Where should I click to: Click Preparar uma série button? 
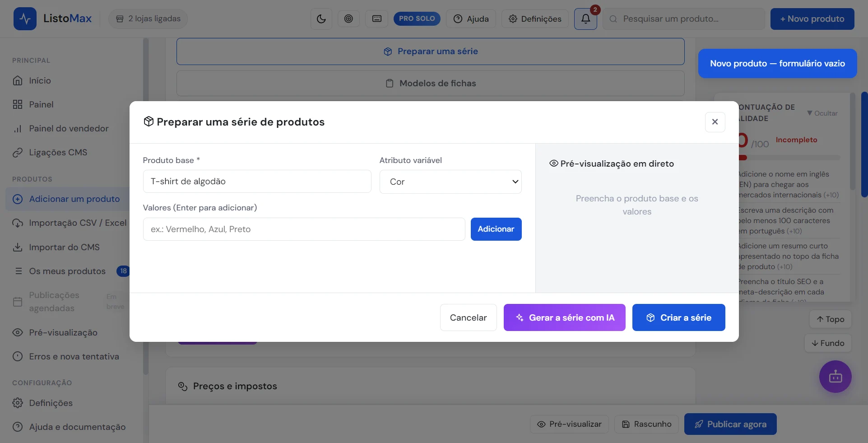coord(431,51)
